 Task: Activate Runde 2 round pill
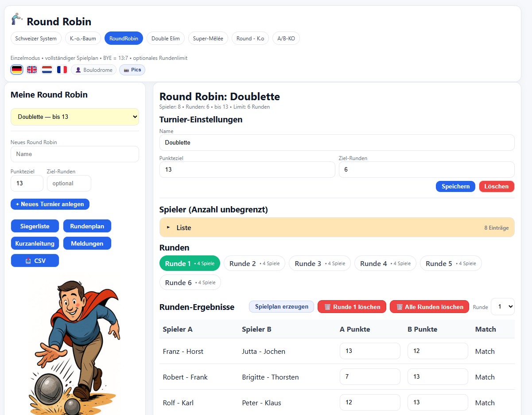pyautogui.click(x=254, y=263)
